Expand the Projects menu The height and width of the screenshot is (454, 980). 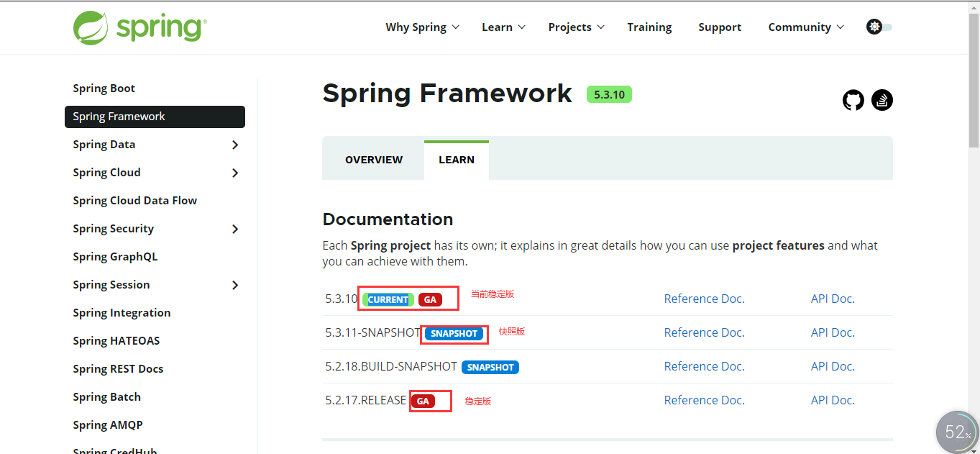(577, 27)
